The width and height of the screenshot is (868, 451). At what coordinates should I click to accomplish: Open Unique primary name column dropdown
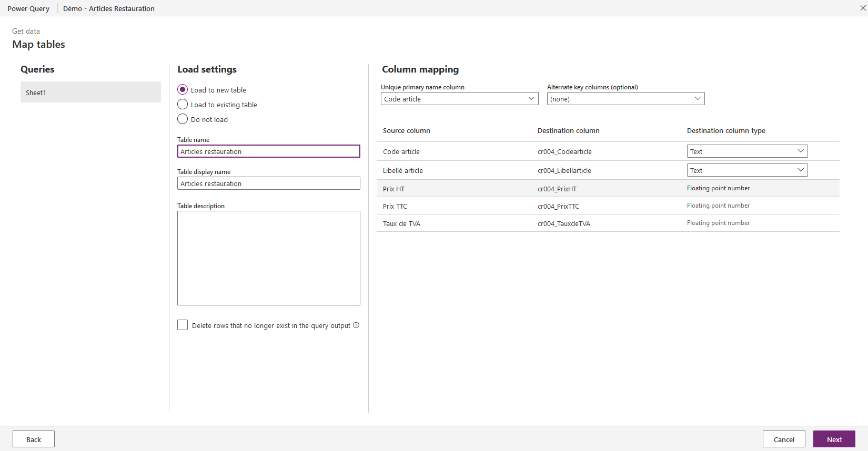[x=460, y=99]
